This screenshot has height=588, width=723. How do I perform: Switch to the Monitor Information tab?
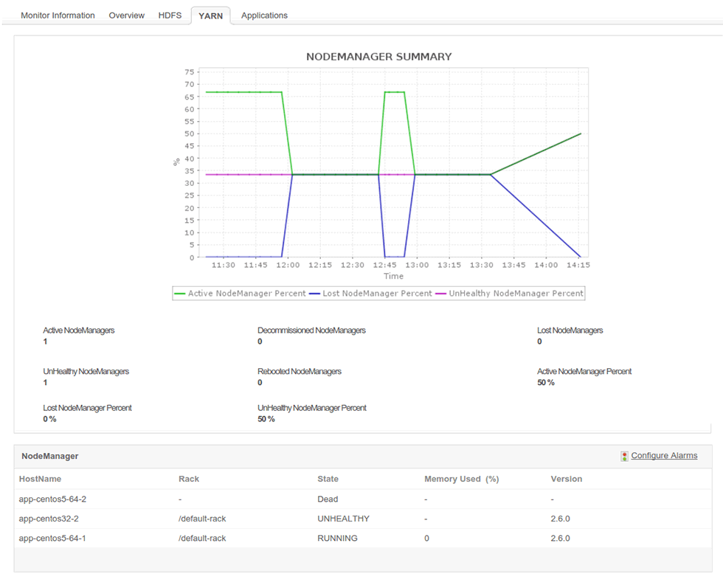[58, 15]
